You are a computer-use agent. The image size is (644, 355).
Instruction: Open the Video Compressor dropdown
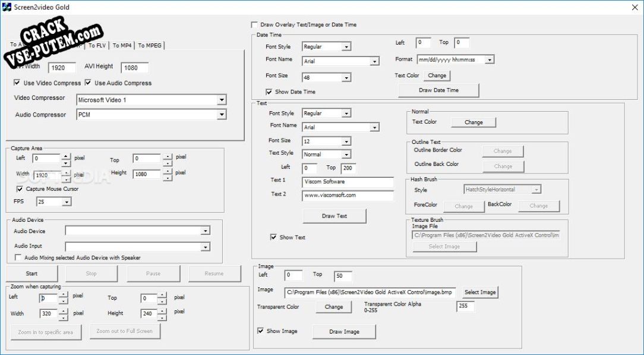[222, 100]
